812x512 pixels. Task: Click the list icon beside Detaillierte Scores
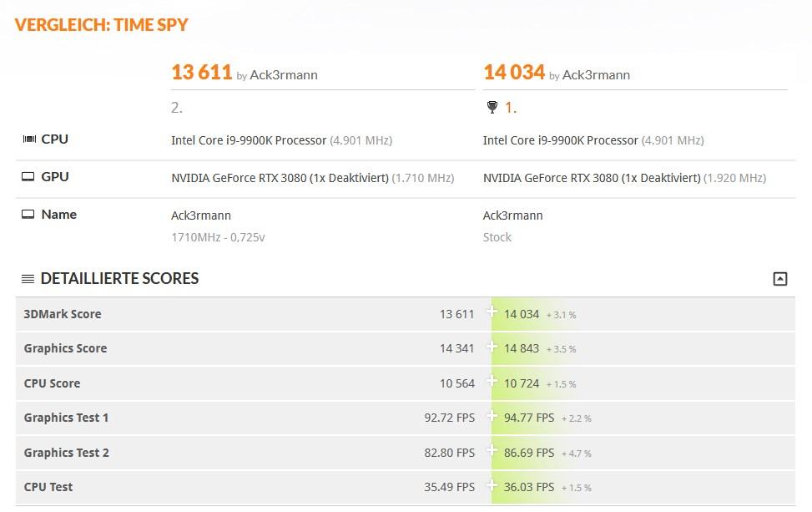[x=28, y=279]
